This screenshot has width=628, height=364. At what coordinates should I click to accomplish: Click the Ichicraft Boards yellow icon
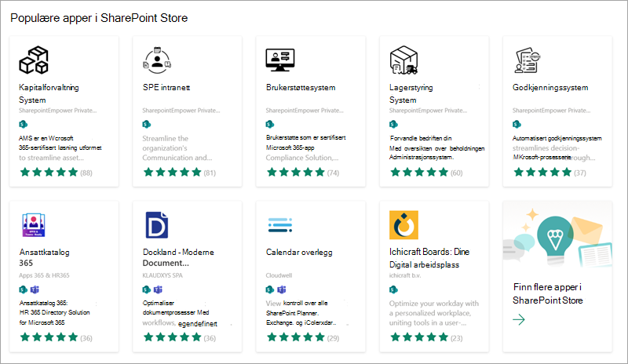tap(403, 224)
